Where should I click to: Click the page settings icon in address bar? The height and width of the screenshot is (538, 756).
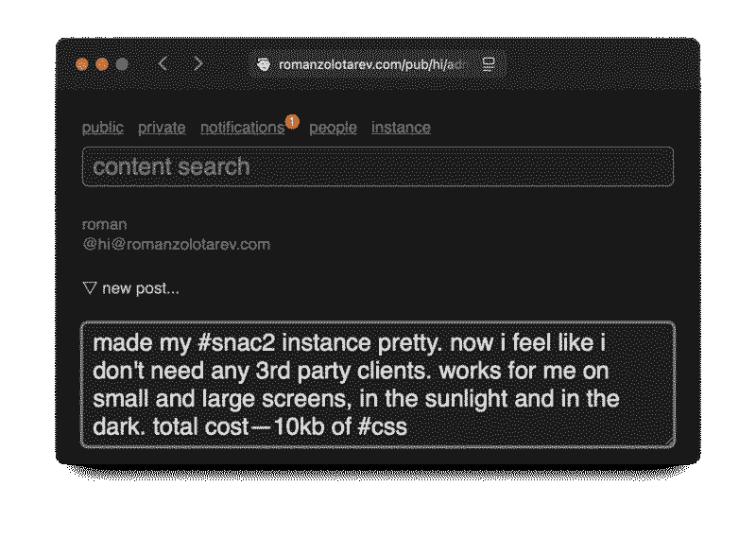tap(489, 64)
